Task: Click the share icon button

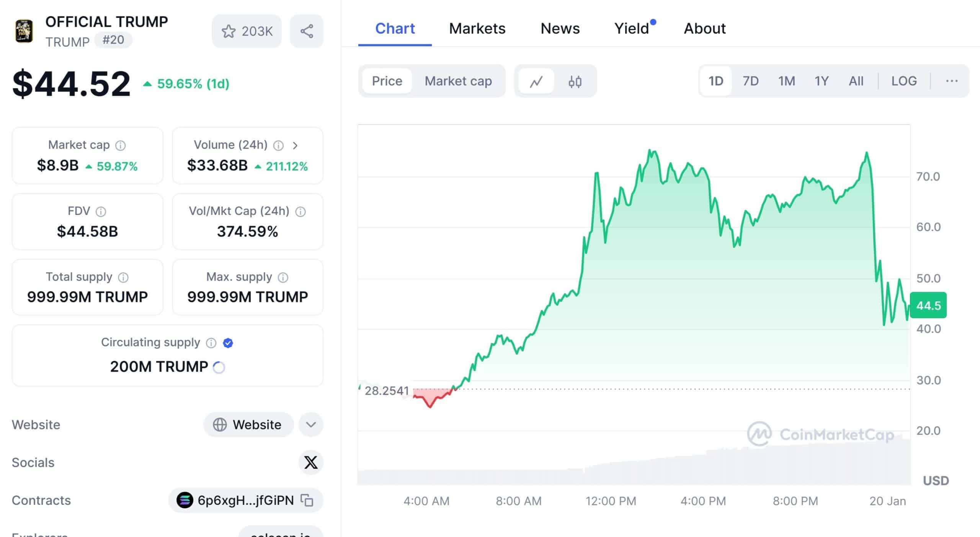Action: pos(307,31)
